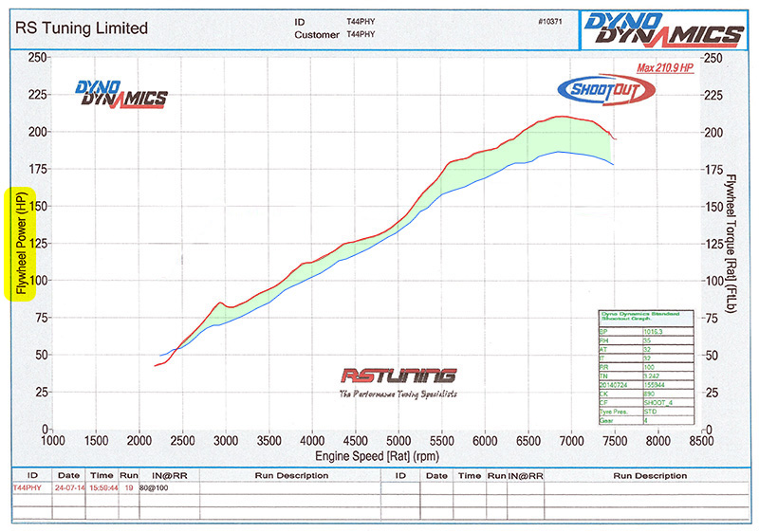759x532 pixels.
Task: Click the Gear row label in info box
Action: [x=606, y=420]
